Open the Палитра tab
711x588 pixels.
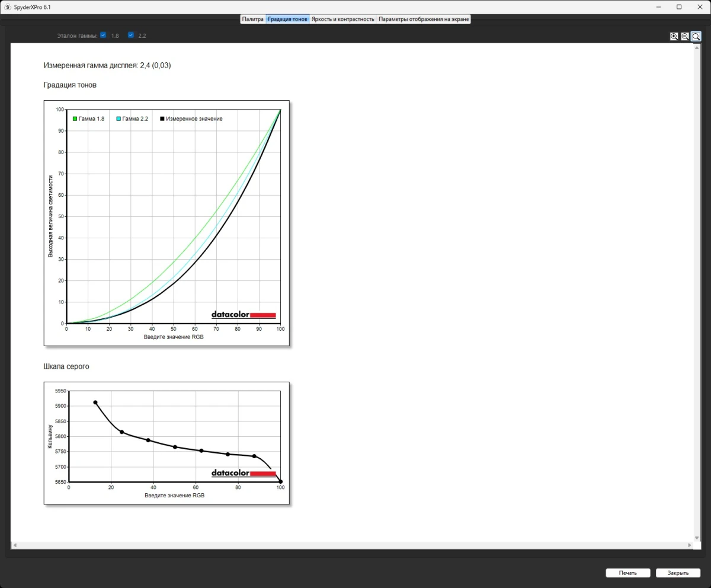(252, 19)
